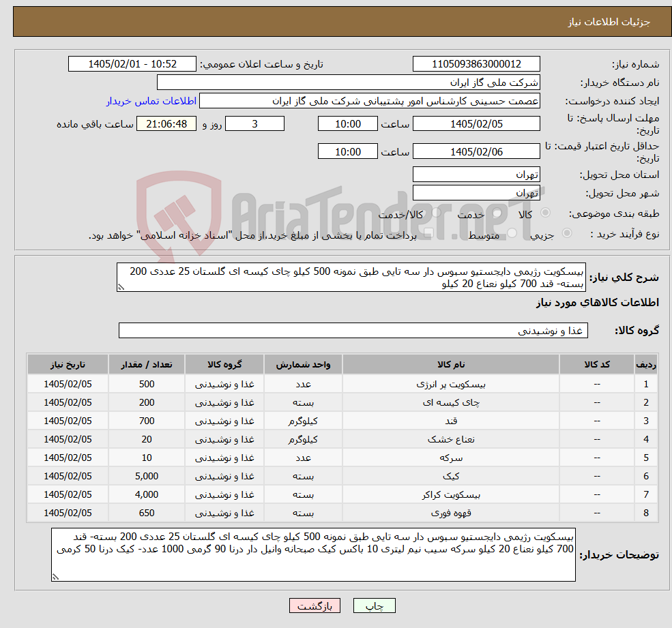Click the واحد شمارش column header
Screen dimensions: 672x628
click(x=303, y=364)
